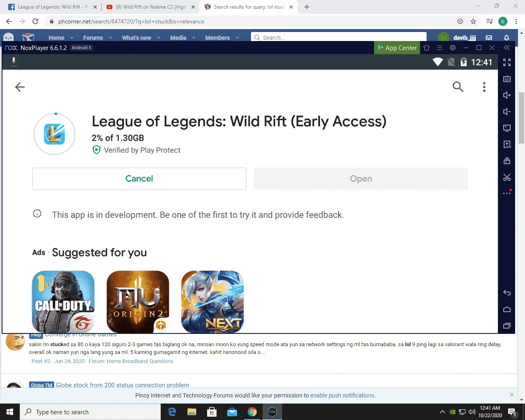
Task: Reload the page in Chrome
Action: tap(35, 21)
